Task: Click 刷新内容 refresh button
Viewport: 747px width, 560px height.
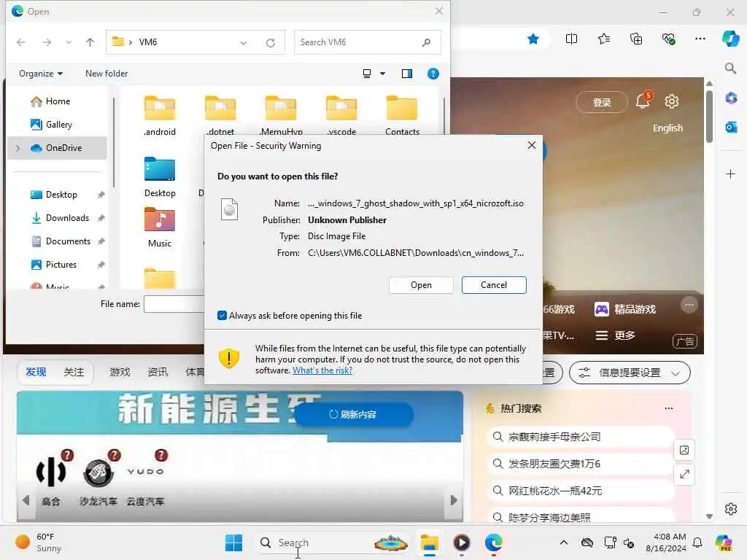Action: [353, 414]
